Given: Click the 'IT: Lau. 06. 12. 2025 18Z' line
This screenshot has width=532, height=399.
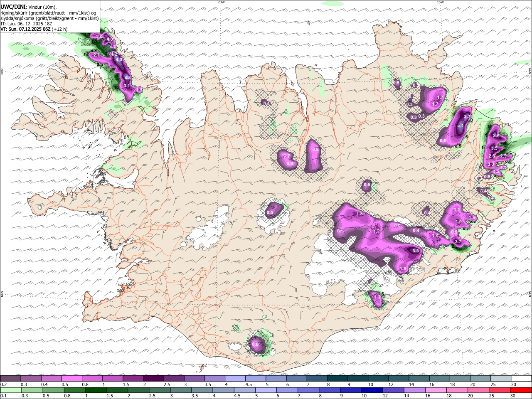Looking at the screenshot, I should coord(26,24).
